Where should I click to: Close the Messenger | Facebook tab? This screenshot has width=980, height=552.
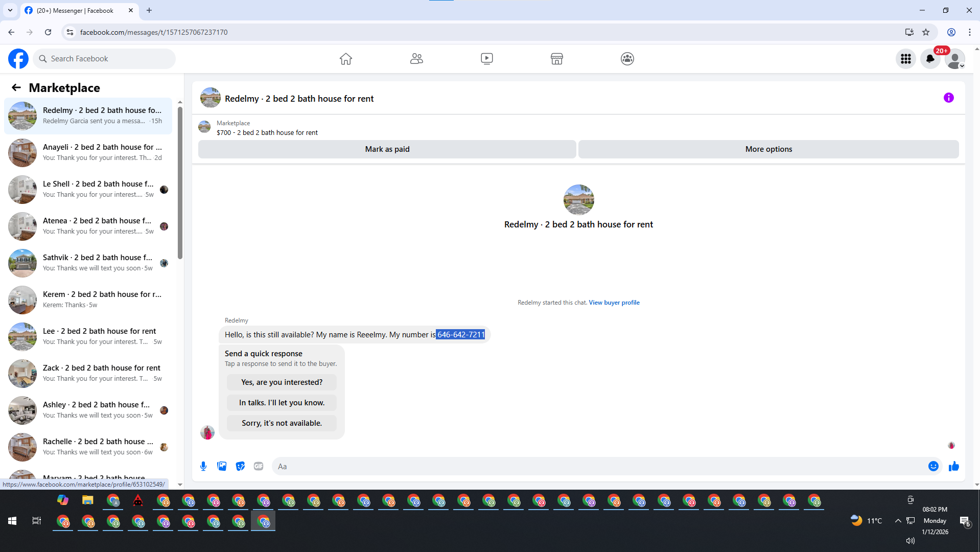click(x=131, y=10)
